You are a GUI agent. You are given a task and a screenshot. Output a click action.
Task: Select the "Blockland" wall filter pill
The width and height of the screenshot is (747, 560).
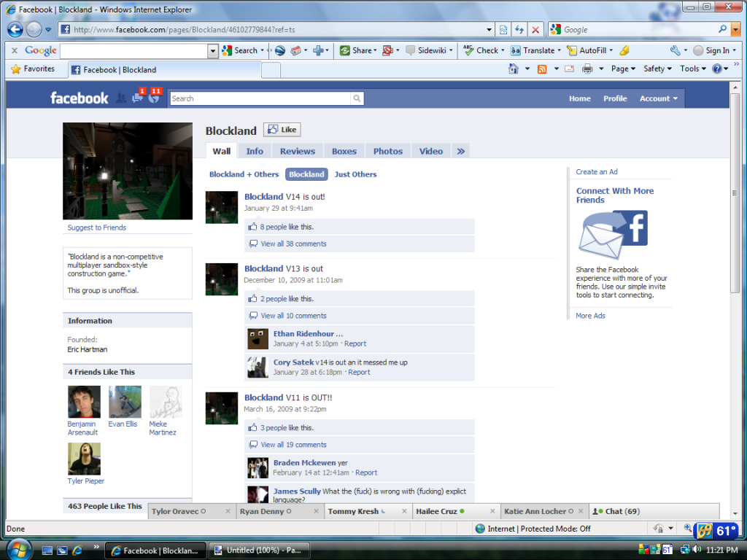(306, 174)
